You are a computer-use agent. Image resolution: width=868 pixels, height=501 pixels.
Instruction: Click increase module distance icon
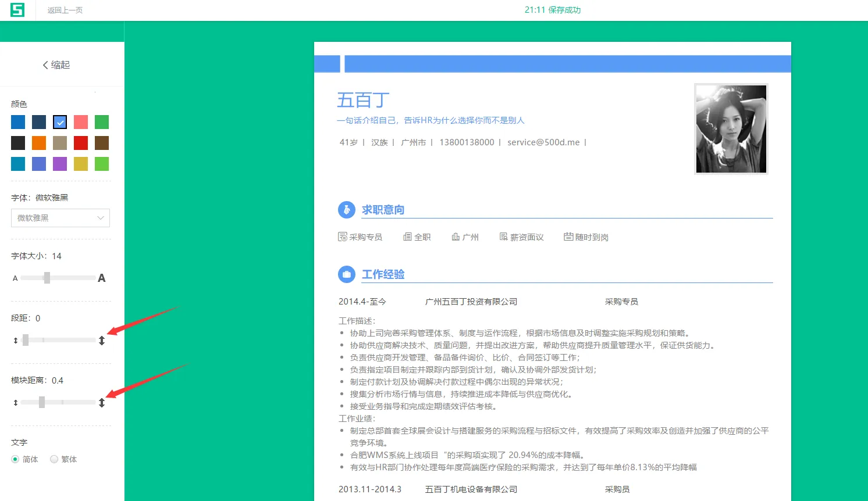102,403
